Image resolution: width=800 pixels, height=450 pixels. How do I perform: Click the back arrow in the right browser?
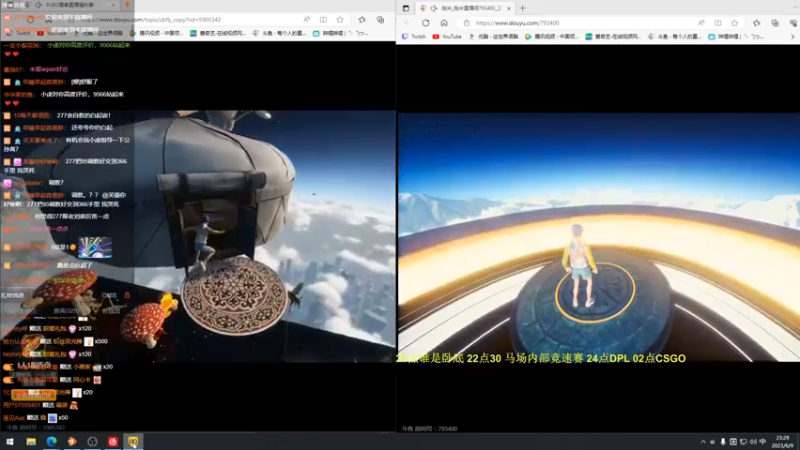tap(407, 23)
